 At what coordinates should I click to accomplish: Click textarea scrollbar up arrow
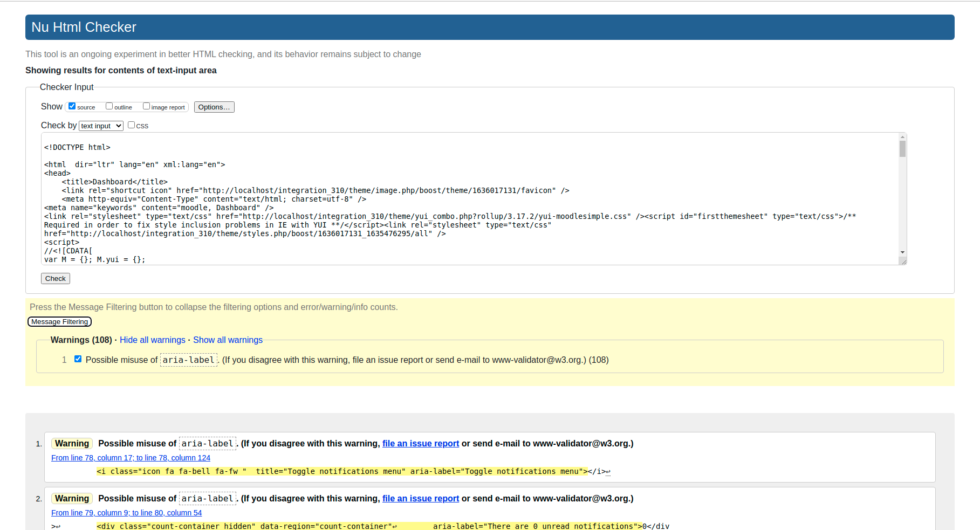coord(902,137)
